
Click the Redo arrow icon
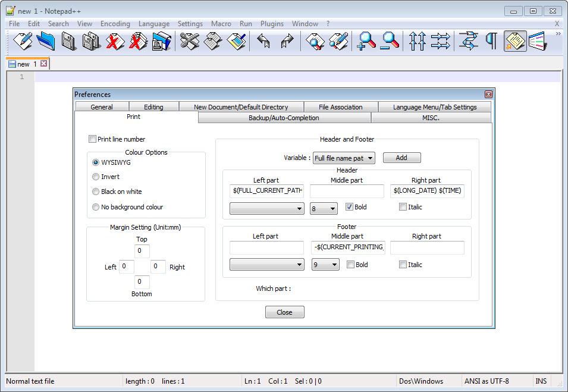point(287,41)
